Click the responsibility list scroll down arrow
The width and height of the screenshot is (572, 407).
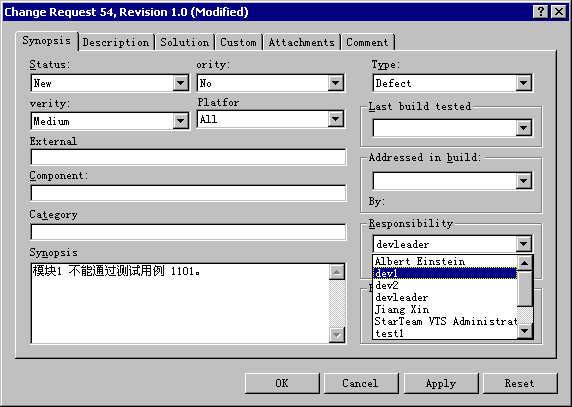525,331
